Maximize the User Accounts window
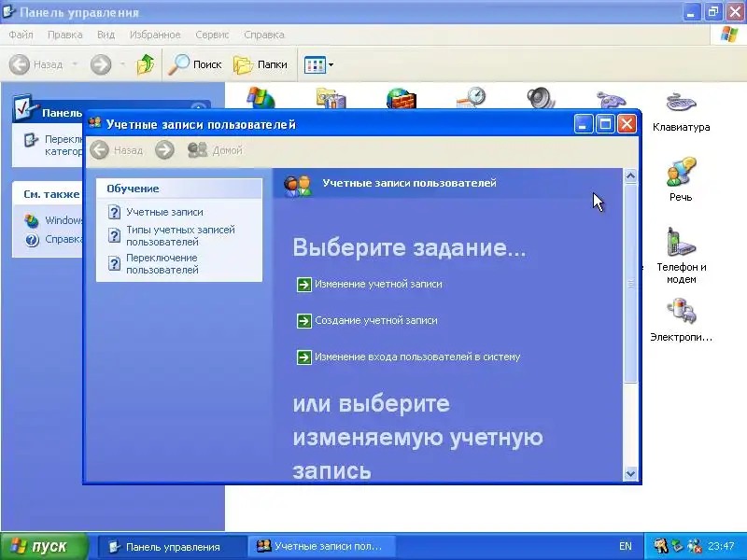 (x=605, y=124)
